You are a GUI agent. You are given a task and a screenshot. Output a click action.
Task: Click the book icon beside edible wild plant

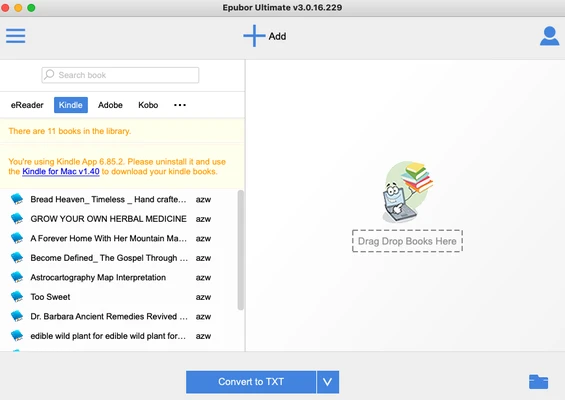click(x=17, y=335)
